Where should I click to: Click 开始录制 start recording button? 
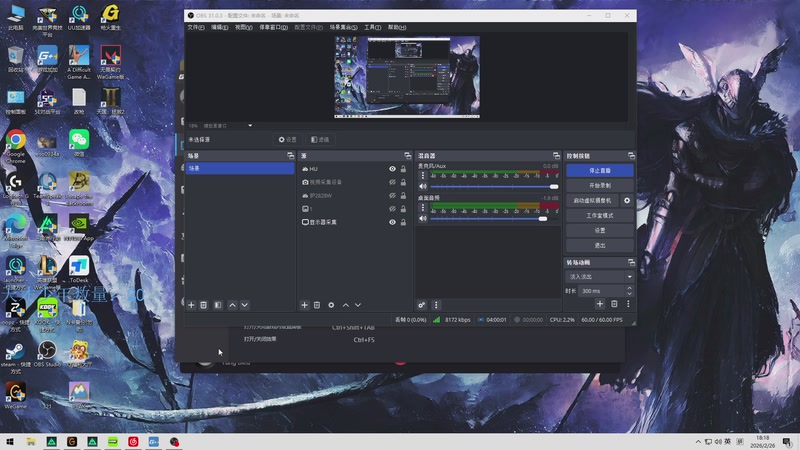(600, 185)
